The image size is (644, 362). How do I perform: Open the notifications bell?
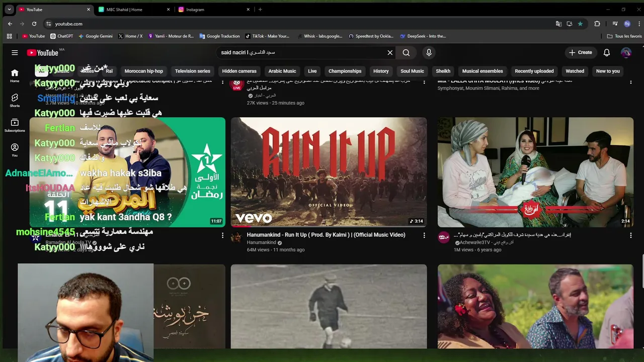607,52
